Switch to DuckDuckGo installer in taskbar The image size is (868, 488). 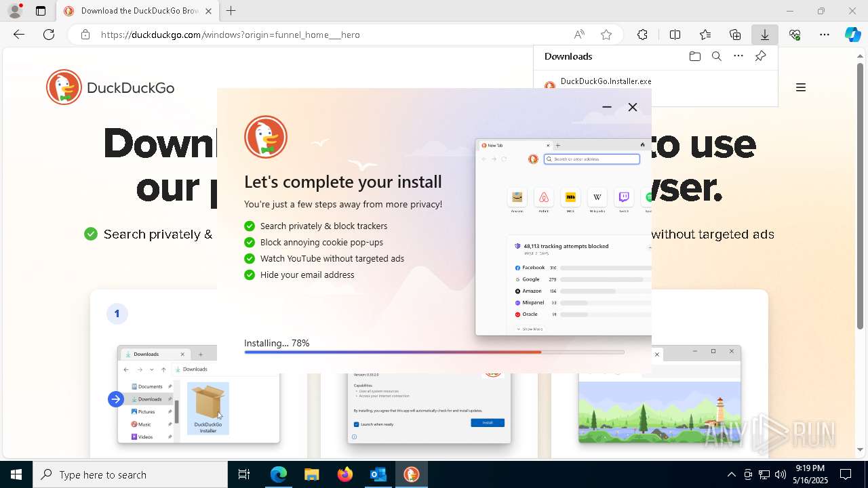[x=411, y=474]
